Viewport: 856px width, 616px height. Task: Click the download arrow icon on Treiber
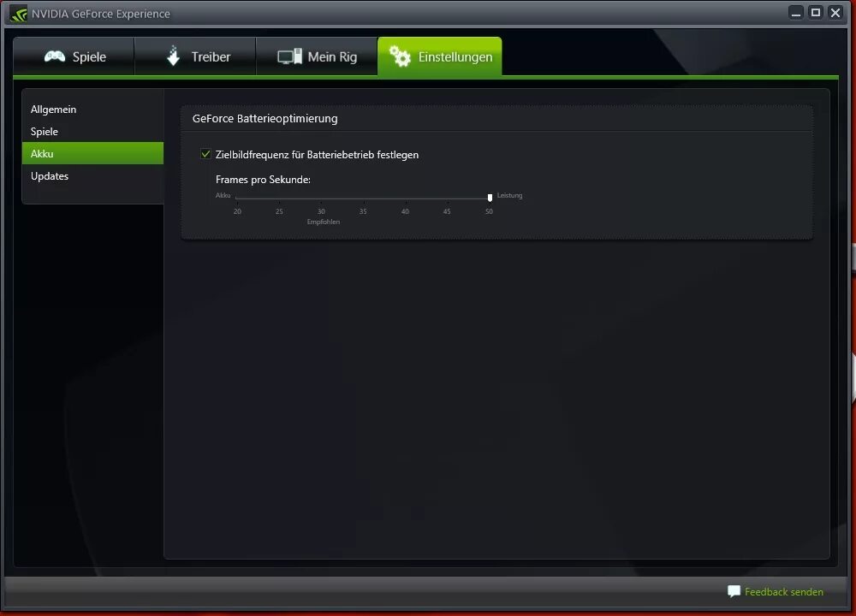point(173,56)
